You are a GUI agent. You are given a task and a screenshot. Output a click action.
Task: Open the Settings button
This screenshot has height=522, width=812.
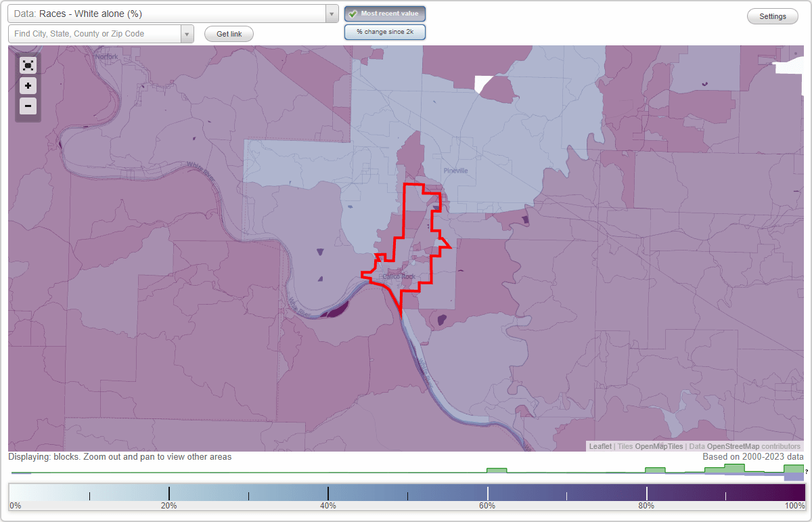pyautogui.click(x=772, y=16)
